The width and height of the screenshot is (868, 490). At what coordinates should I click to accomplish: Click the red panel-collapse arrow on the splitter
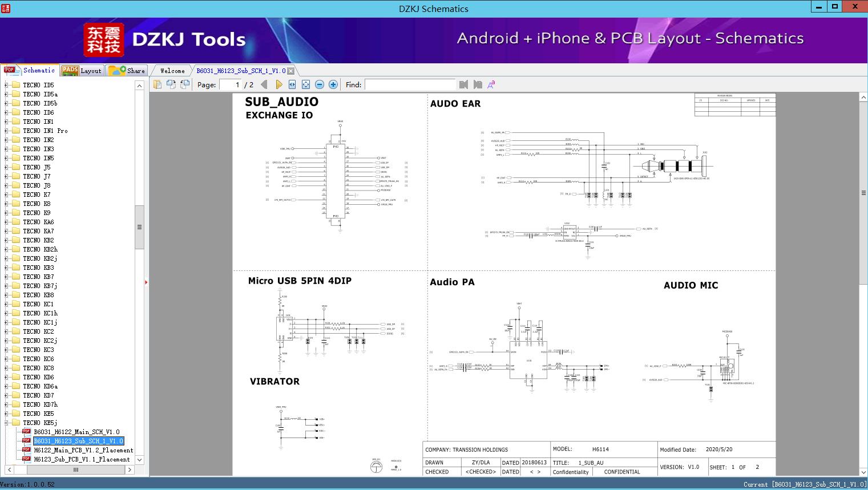146,282
